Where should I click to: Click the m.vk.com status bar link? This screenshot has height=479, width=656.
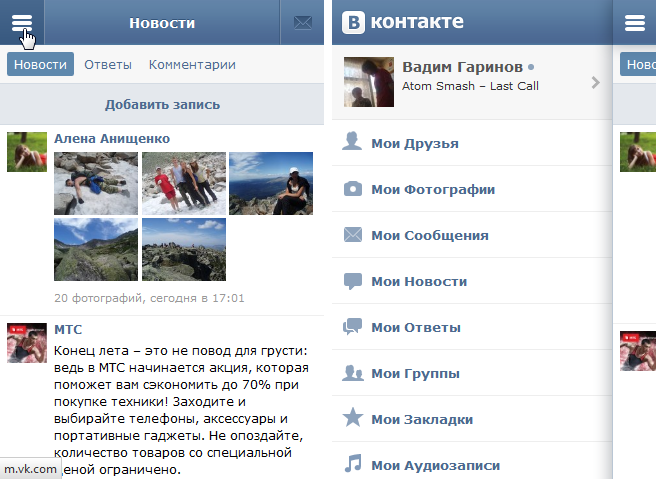click(x=31, y=469)
